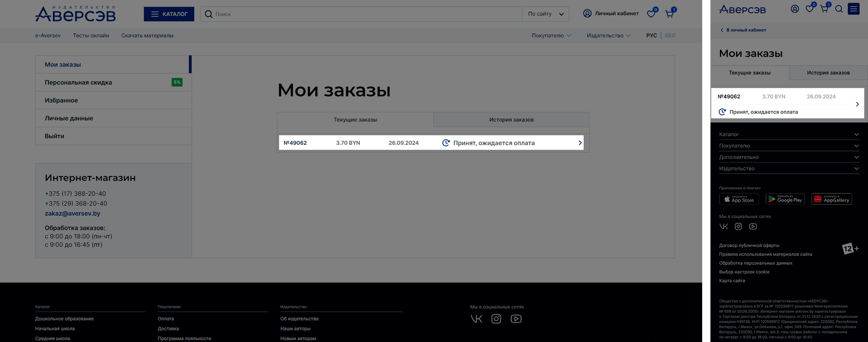The height and width of the screenshot is (342, 868).
Task: Expand the Покупателю dropdown in the top navigation
Action: [x=551, y=36]
